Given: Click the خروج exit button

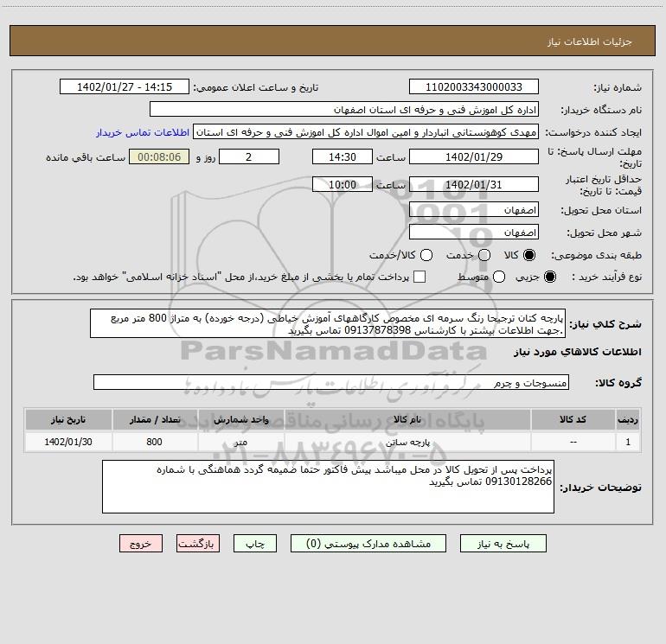Looking at the screenshot, I should 141,544.
